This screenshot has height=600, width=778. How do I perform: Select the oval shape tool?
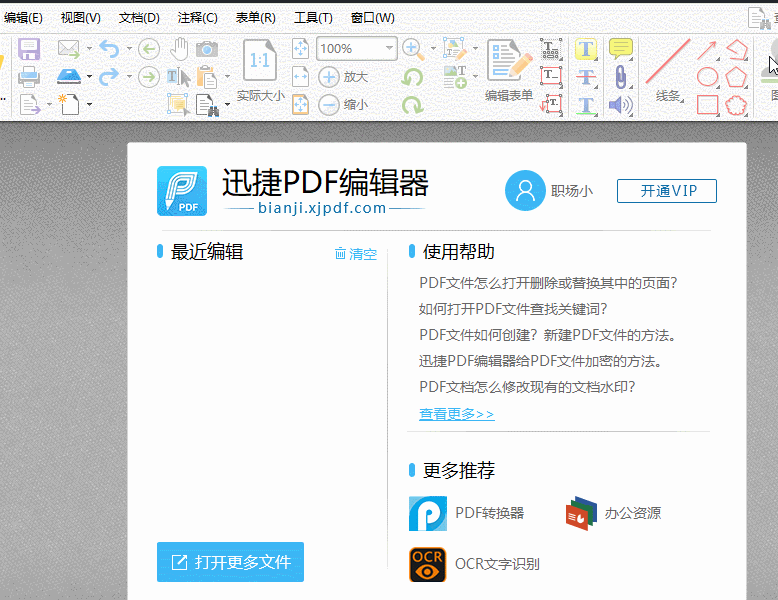coord(708,77)
